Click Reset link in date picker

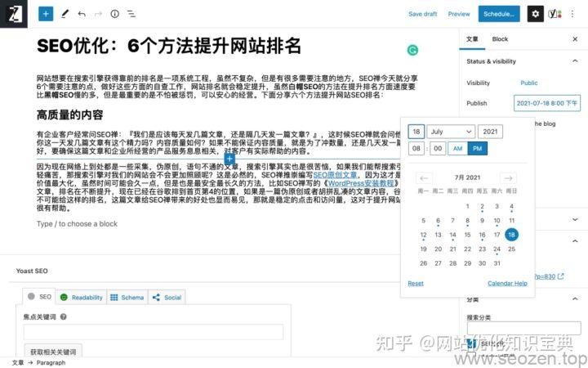[416, 283]
